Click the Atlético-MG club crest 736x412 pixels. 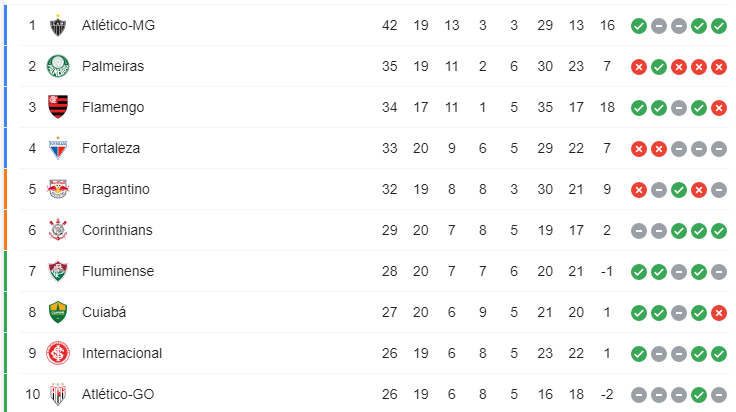pyautogui.click(x=58, y=25)
